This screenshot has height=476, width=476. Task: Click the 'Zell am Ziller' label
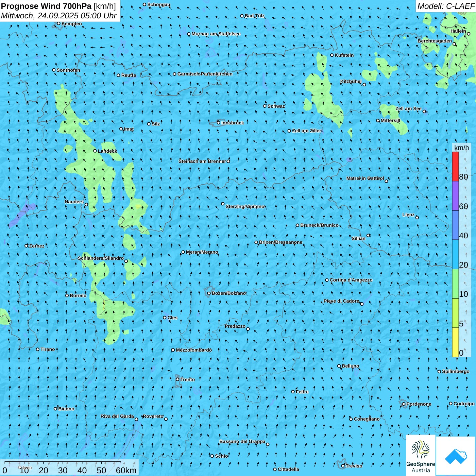306,131
